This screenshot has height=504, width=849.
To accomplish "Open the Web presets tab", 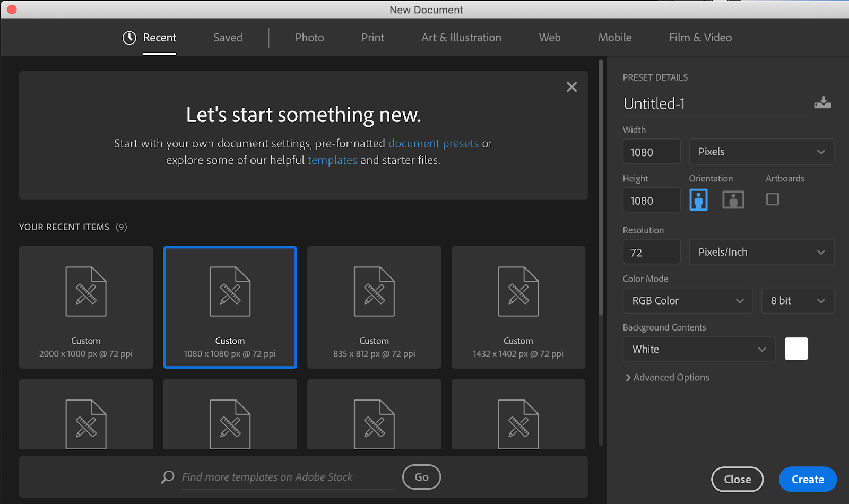I will pyautogui.click(x=550, y=38).
